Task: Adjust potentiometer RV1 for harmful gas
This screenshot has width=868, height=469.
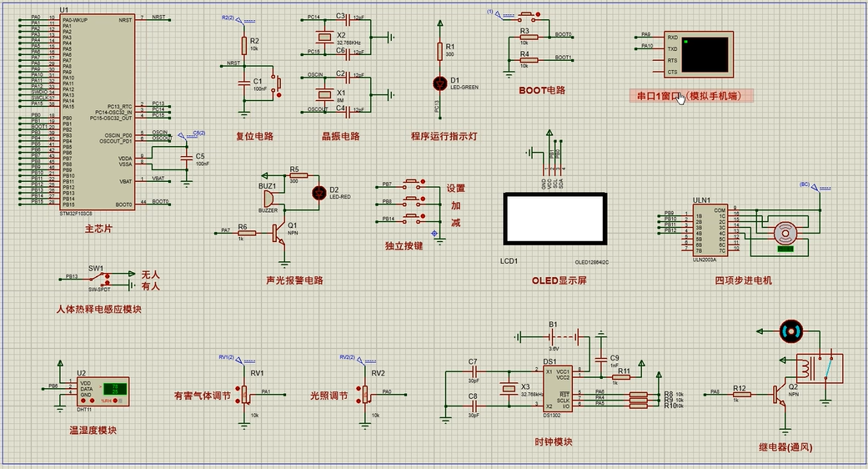Action: click(244, 395)
